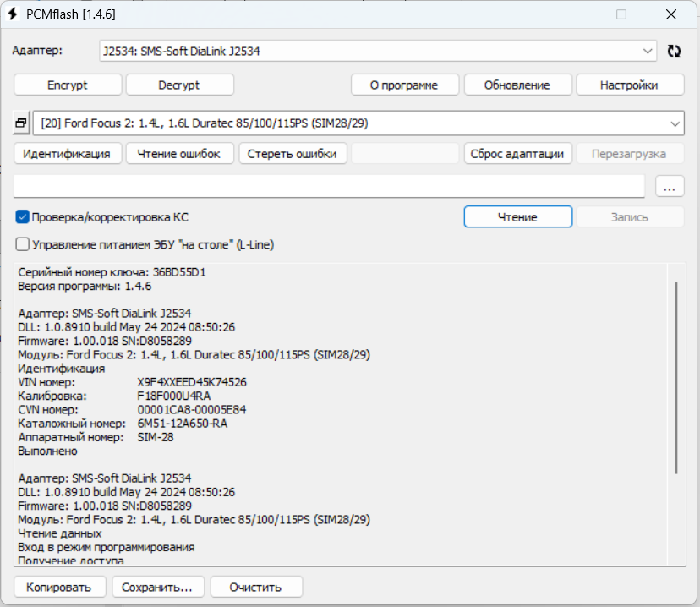Click Стереть ошибки button
The width and height of the screenshot is (700, 607).
tap(293, 154)
